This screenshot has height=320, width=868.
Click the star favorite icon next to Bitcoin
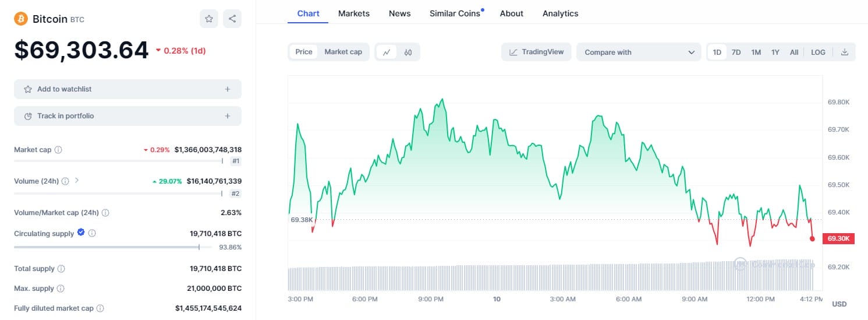(209, 19)
